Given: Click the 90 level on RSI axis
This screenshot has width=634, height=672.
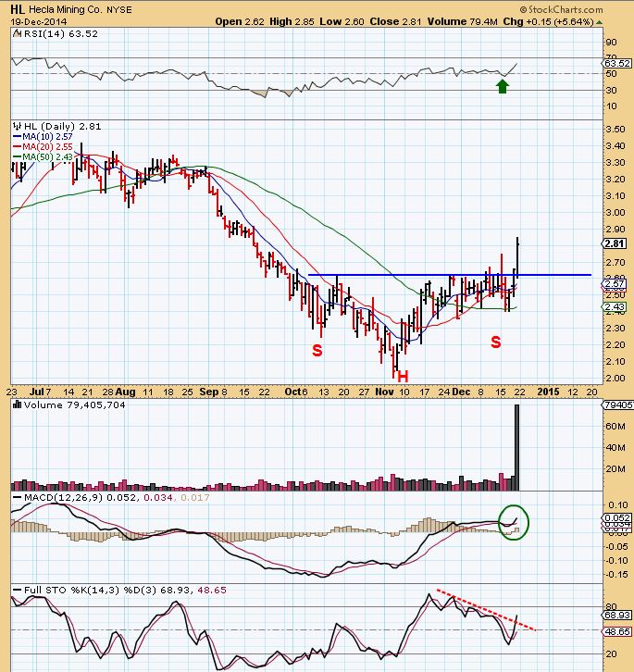Looking at the screenshot, I should pyautogui.click(x=612, y=42).
